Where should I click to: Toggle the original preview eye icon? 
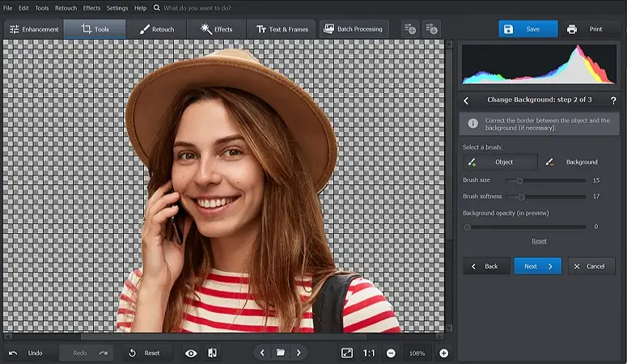(191, 353)
